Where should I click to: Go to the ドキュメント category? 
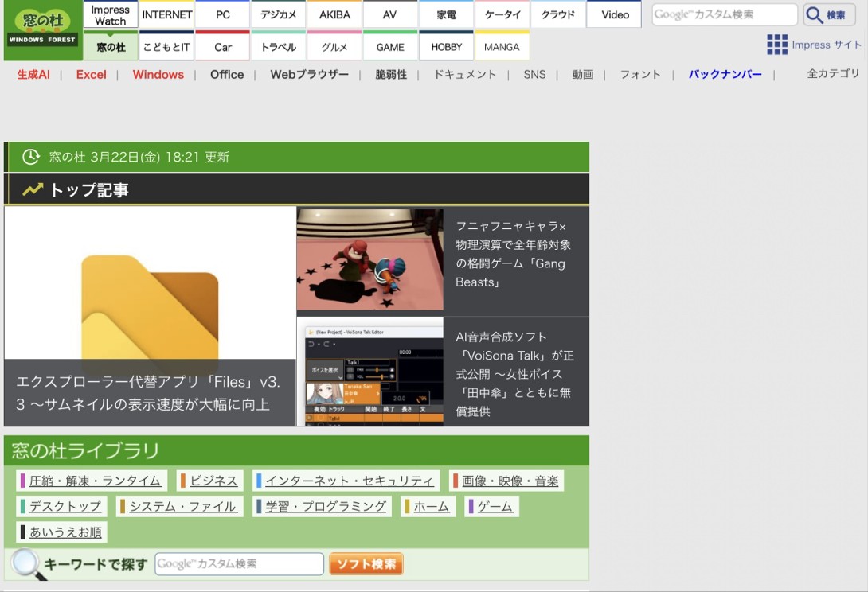[465, 74]
